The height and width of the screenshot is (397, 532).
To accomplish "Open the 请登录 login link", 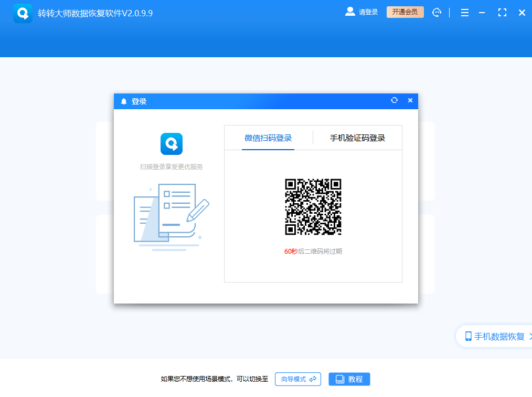I will point(368,12).
